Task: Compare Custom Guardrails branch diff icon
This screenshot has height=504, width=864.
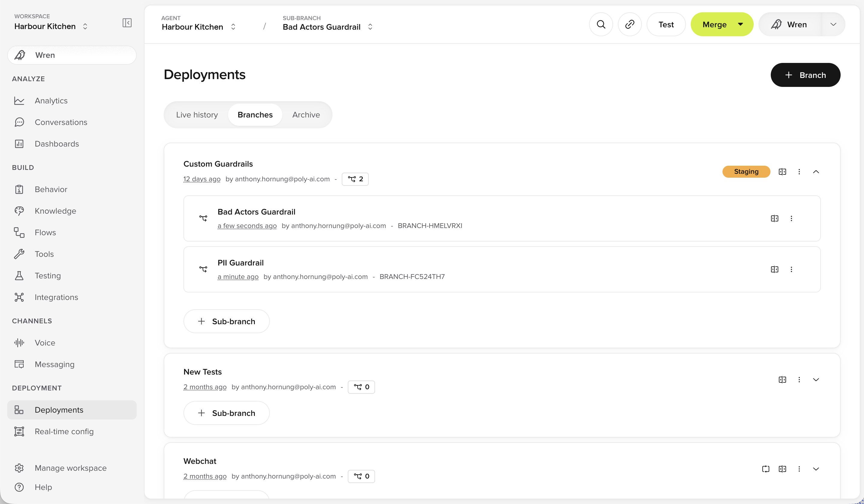Action: pos(782,172)
